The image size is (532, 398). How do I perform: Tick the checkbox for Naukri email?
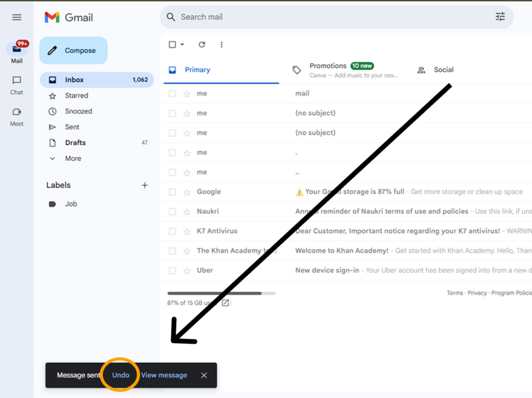point(172,212)
